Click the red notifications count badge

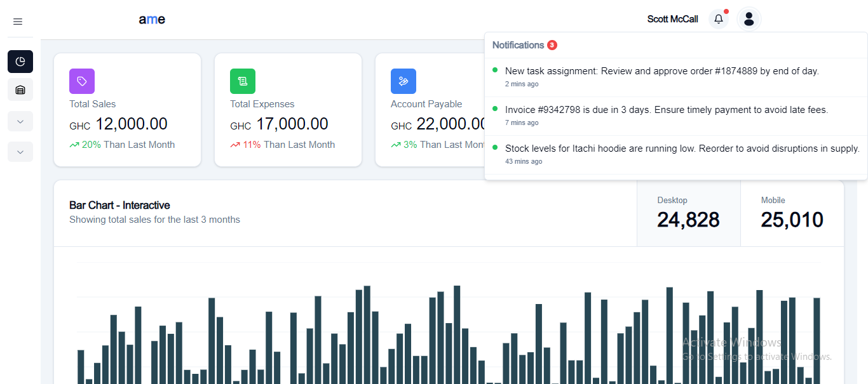tap(552, 45)
